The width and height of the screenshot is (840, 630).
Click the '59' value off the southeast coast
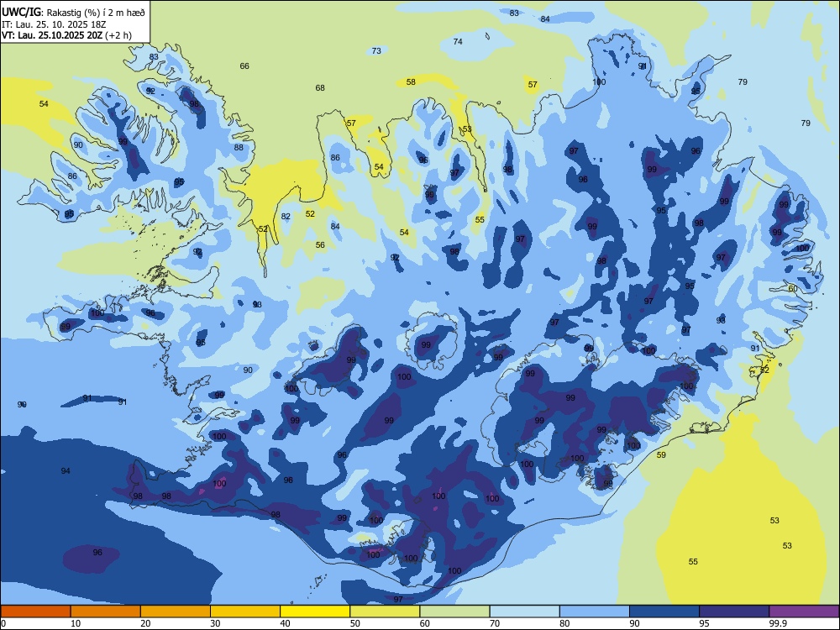coord(662,454)
